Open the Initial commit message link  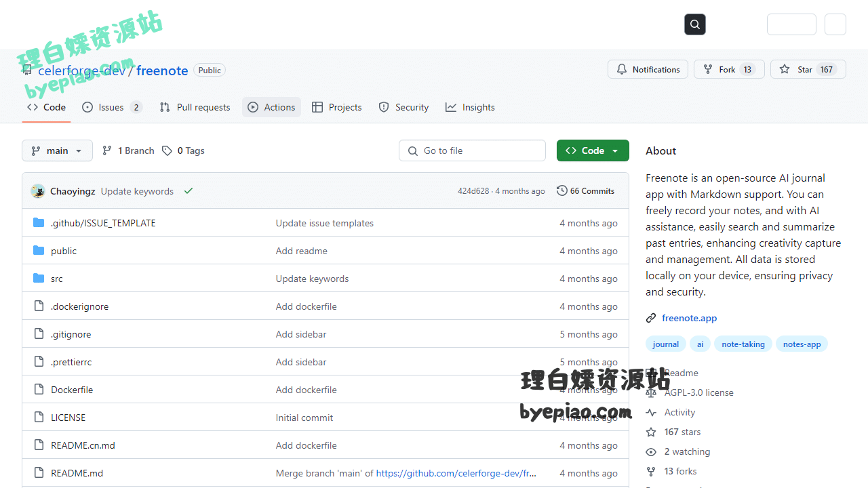(304, 418)
